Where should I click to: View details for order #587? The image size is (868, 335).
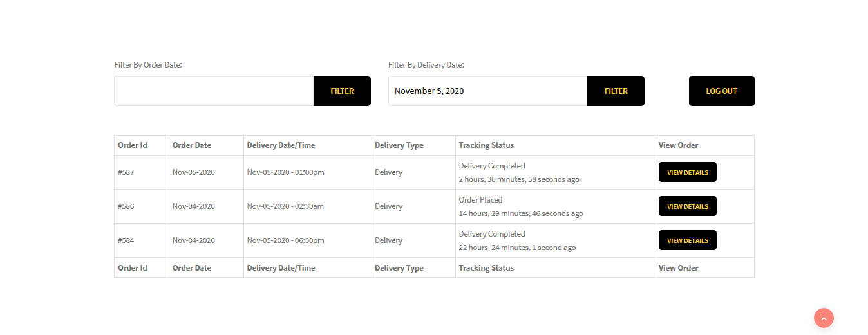click(x=687, y=172)
